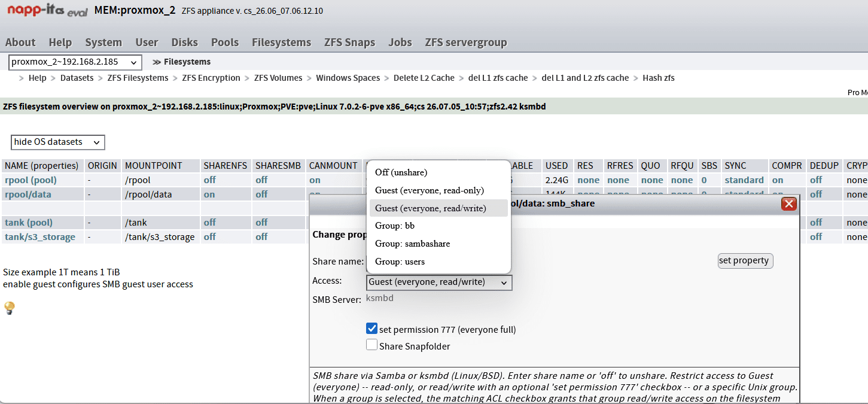868x404 pixels.
Task: Open rpool/data dataset properties
Action: click(28, 195)
